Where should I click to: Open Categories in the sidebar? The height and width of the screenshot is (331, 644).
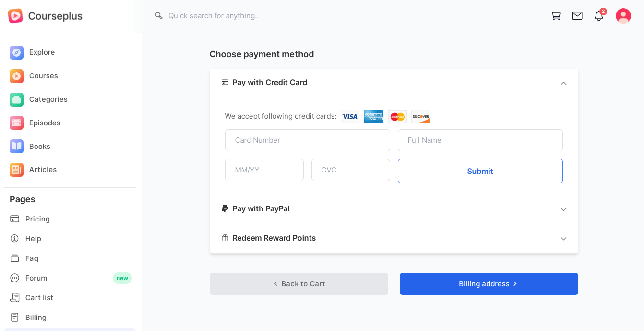(48, 99)
